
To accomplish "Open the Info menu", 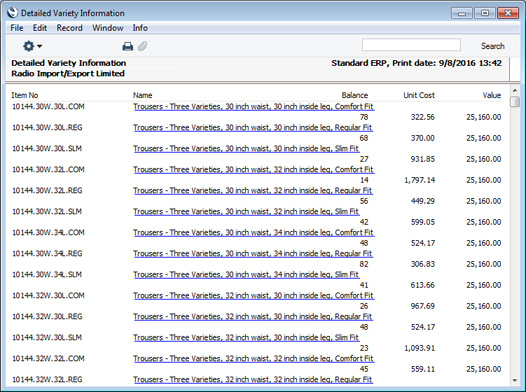I will [140, 28].
